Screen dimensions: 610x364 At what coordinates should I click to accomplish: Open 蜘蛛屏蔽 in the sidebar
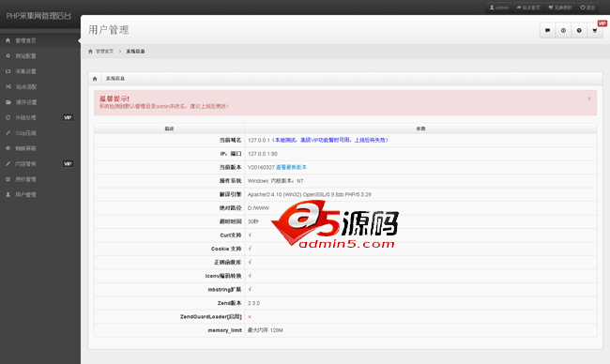coord(40,148)
